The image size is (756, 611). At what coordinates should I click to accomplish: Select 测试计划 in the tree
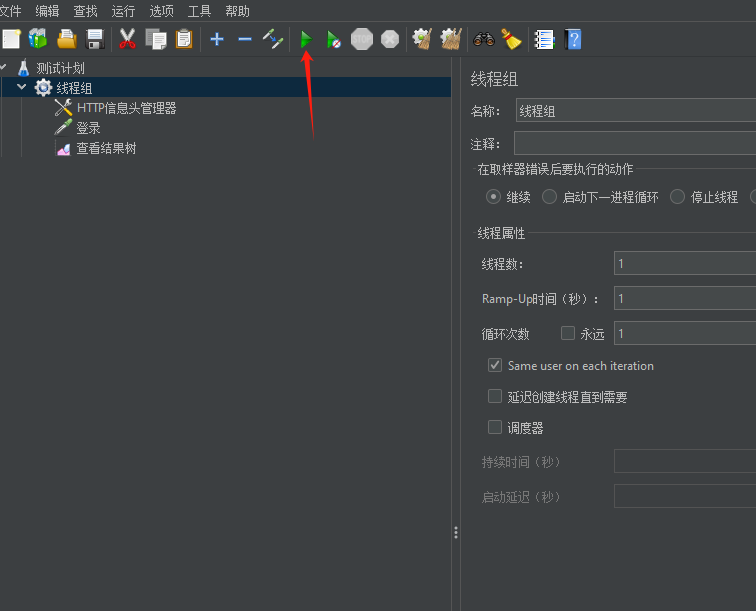click(60, 68)
